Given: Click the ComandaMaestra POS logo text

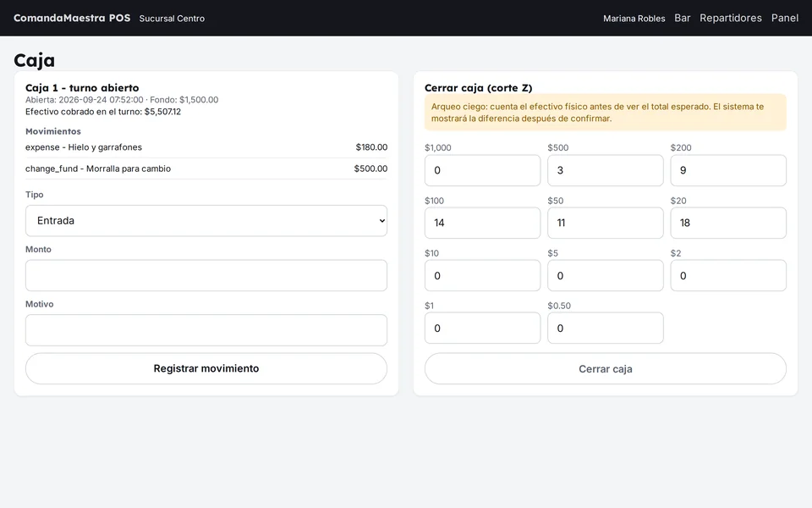Looking at the screenshot, I should (x=72, y=18).
